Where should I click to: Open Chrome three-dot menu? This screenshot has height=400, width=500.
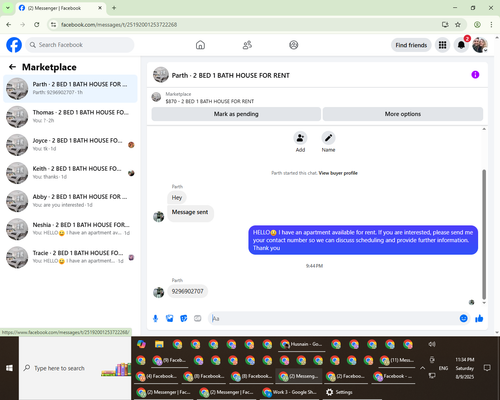click(491, 25)
